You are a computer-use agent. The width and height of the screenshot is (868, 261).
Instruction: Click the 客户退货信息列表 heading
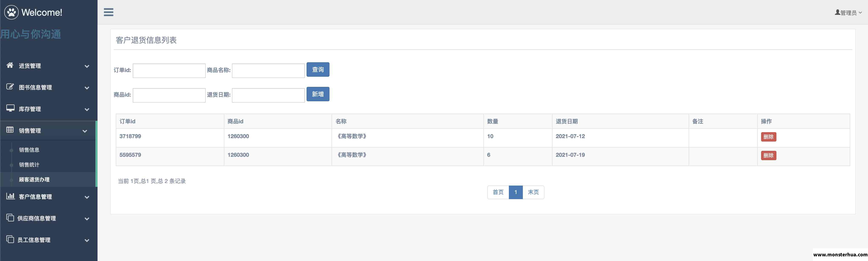(146, 40)
